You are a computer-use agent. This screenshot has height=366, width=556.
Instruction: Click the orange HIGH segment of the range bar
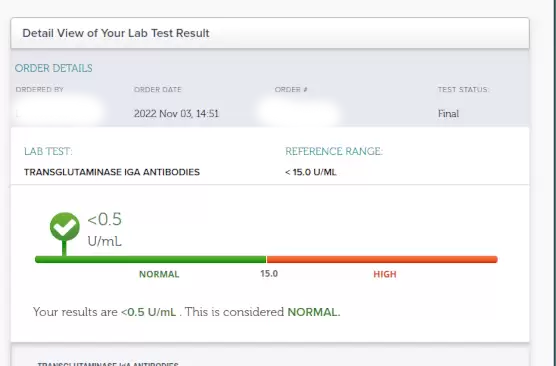pos(382,259)
